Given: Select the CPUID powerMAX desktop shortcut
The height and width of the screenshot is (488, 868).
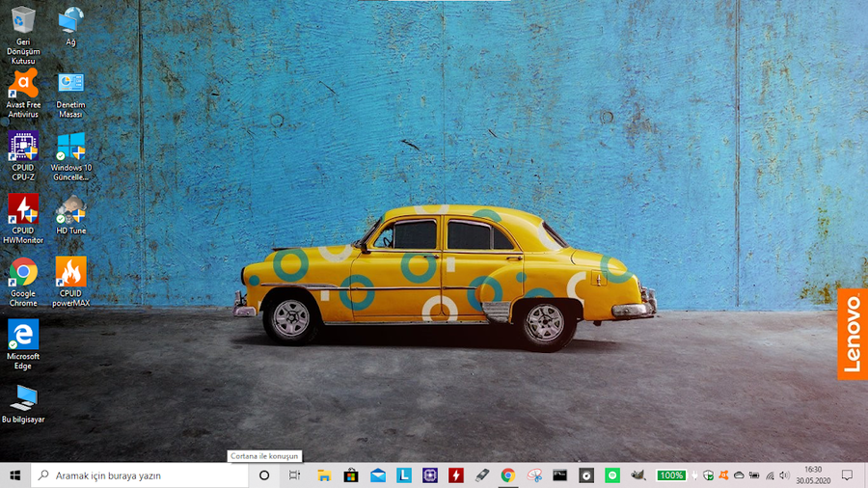Looking at the screenshot, I should click(x=70, y=272).
